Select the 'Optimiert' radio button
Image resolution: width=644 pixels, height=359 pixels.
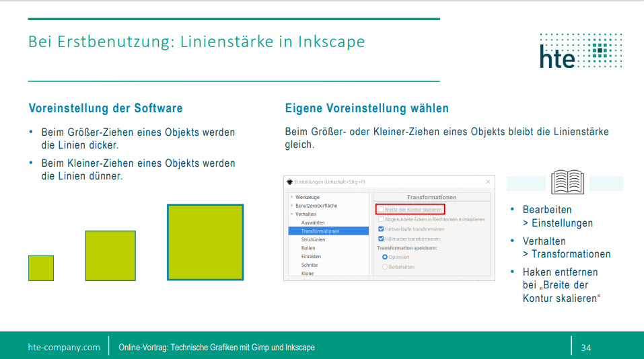pos(385,257)
